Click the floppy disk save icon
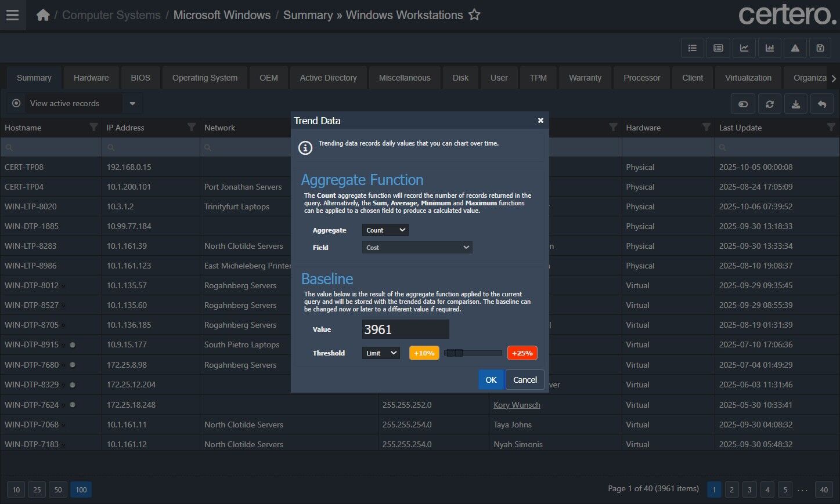Image resolution: width=840 pixels, height=504 pixels. point(820,48)
